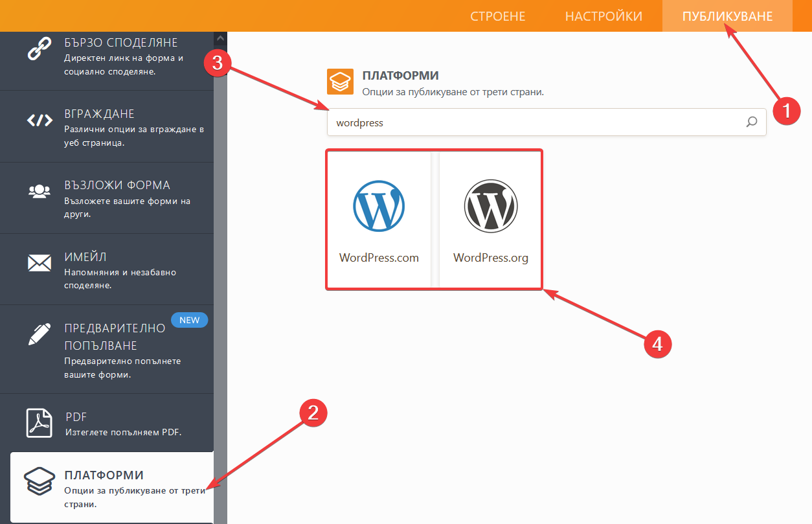812x524 pixels.
Task: Click the pencil Prefill icon
Action: pyautogui.click(x=39, y=334)
